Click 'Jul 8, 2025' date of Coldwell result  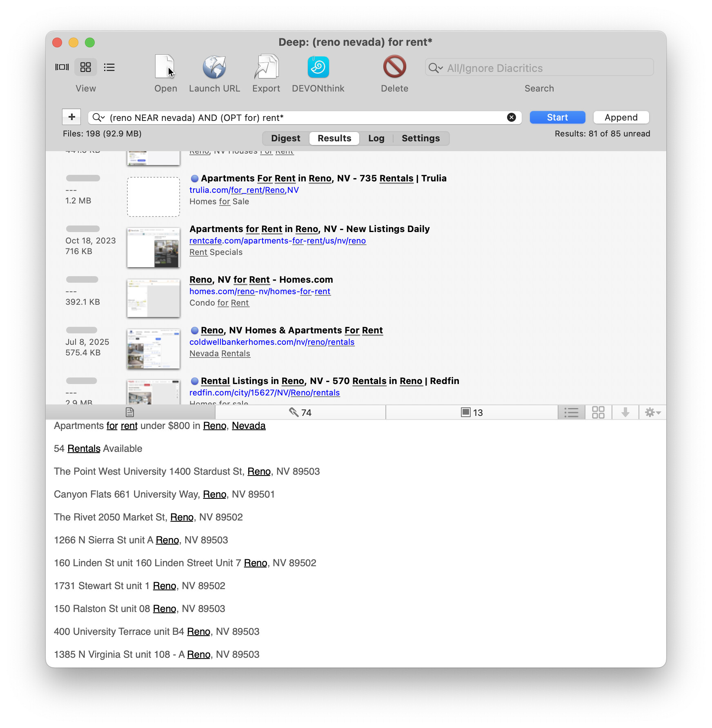click(87, 342)
